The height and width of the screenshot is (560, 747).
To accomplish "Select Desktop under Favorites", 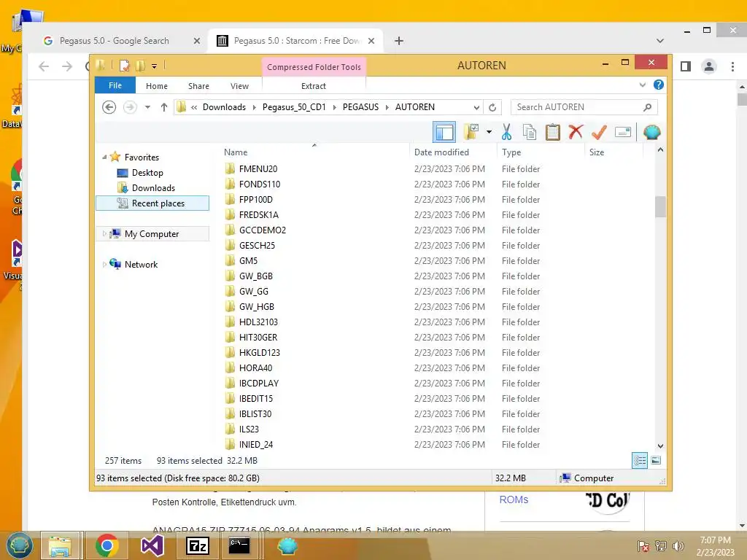I will coord(147,172).
